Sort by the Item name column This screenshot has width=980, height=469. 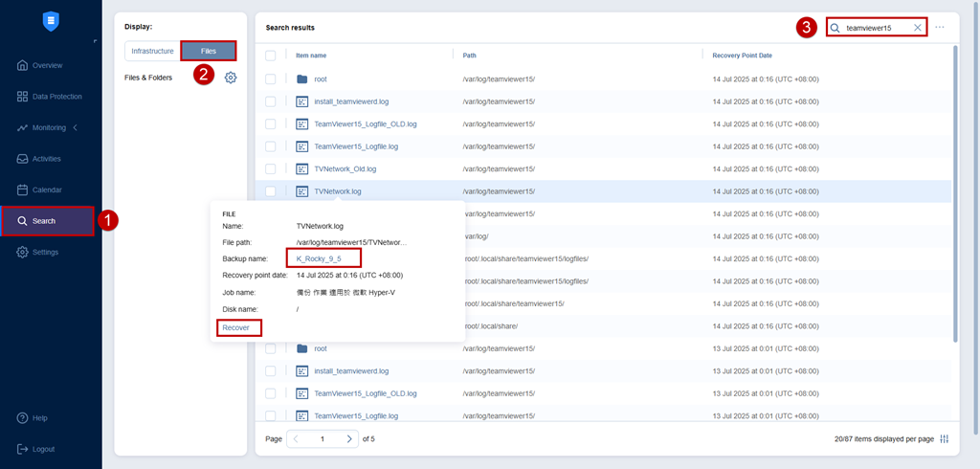coord(311,56)
